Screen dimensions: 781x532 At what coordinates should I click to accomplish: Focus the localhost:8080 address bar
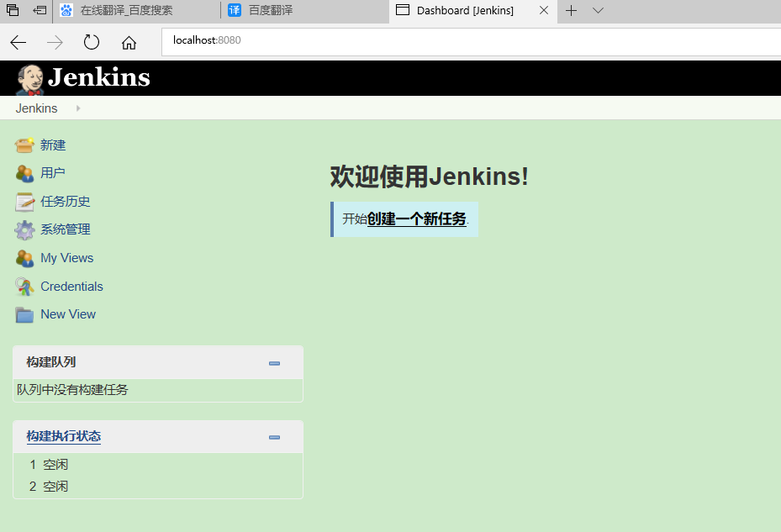tap(471, 42)
